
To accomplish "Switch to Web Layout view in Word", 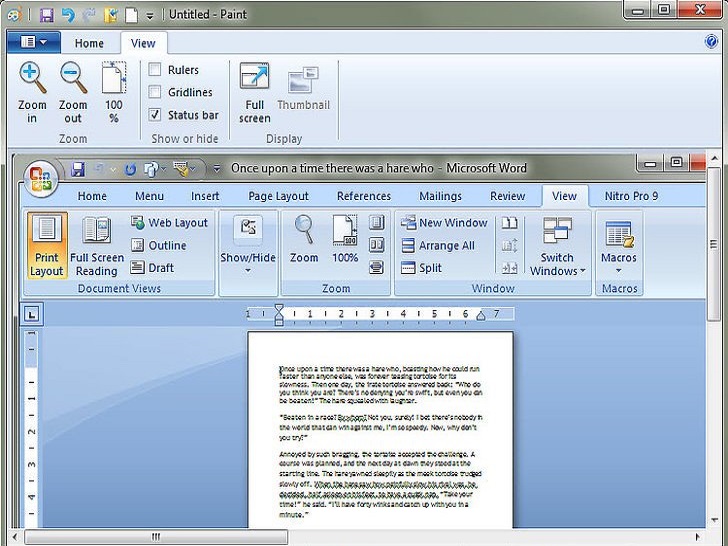I will pyautogui.click(x=169, y=223).
